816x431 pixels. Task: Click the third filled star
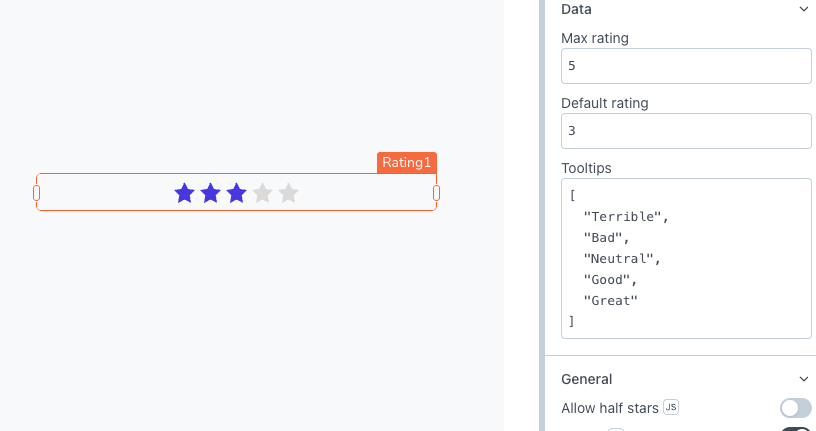[236, 193]
